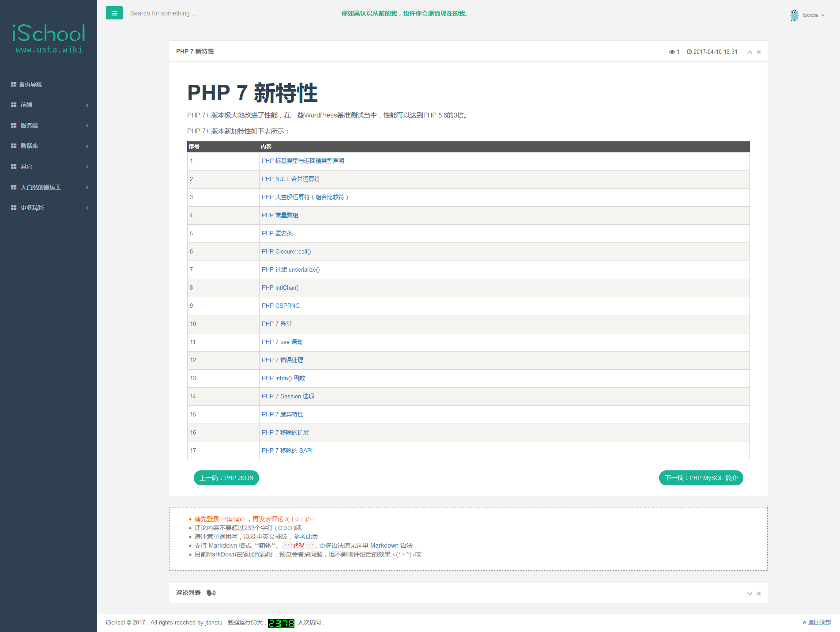Open the PHP 标量类型与返回值类型声明 link
This screenshot has height=632, width=840.
coord(303,161)
